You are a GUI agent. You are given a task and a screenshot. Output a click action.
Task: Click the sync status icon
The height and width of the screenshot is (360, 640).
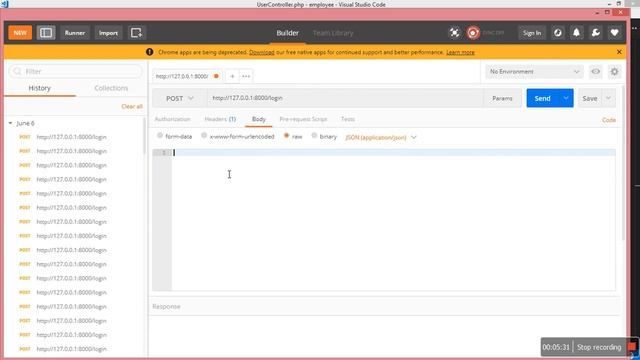pyautogui.click(x=473, y=33)
